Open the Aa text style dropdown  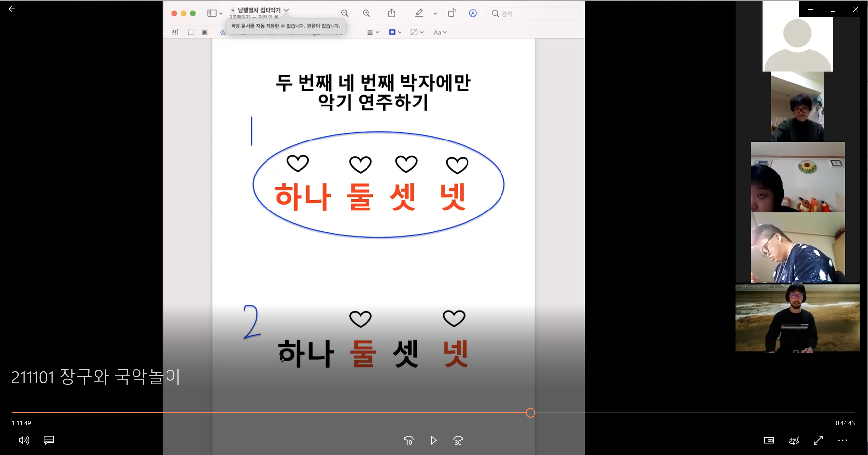(440, 32)
